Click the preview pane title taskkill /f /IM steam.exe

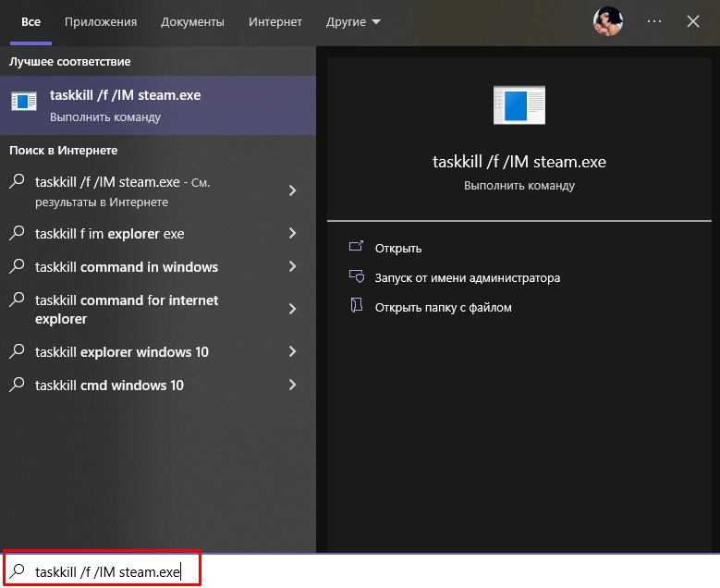[519, 162]
